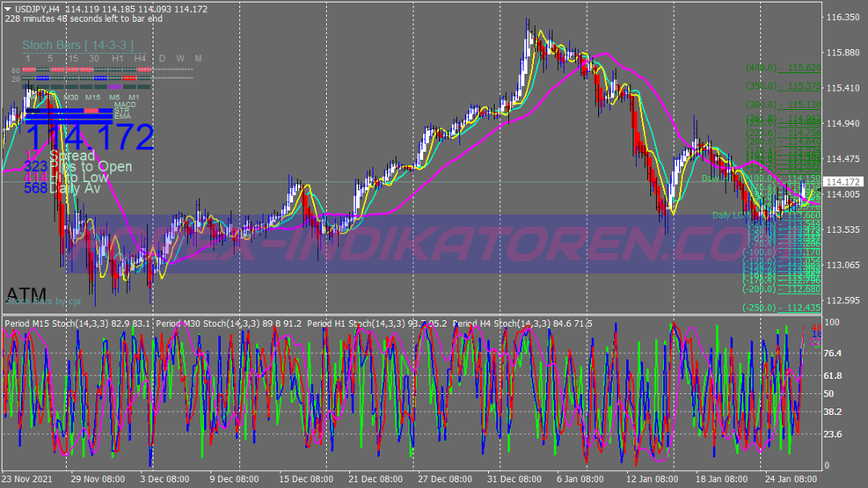Click 112.595 on the price scale
This screenshot has width=868, height=488.
tap(842, 301)
